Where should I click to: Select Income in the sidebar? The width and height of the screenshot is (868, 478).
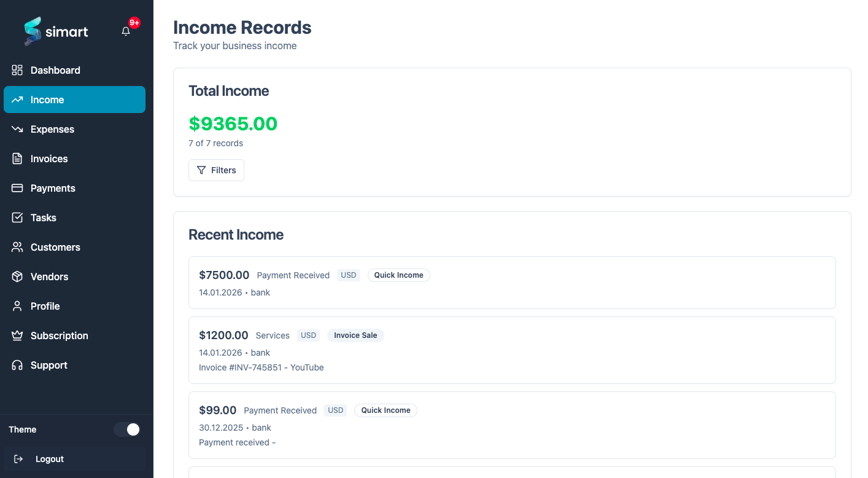[74, 100]
